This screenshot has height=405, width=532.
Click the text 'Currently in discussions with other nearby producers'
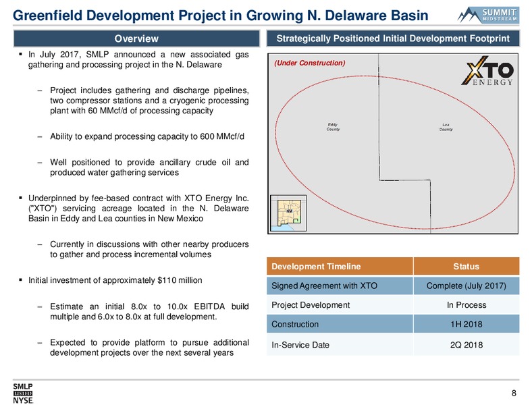tap(149, 249)
